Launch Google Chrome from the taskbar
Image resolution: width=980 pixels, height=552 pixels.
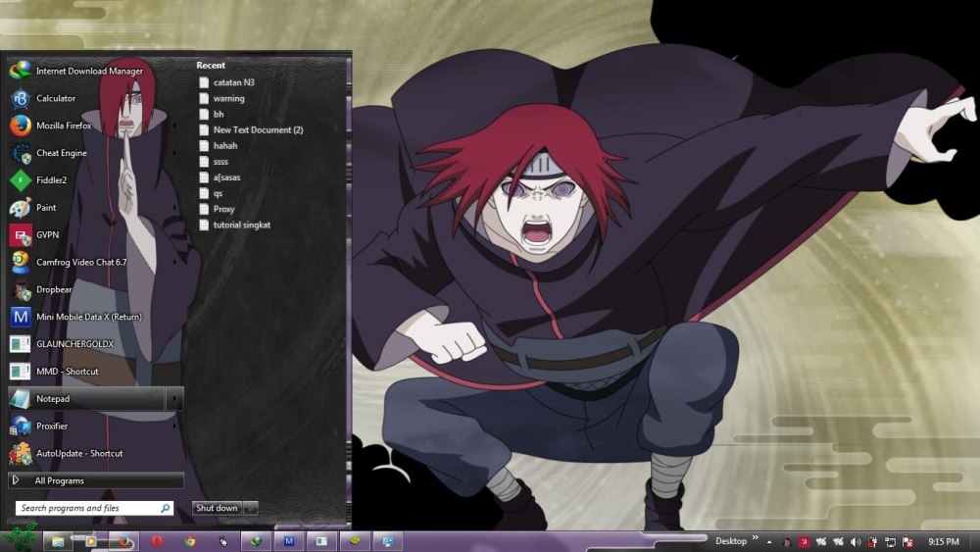click(190, 541)
